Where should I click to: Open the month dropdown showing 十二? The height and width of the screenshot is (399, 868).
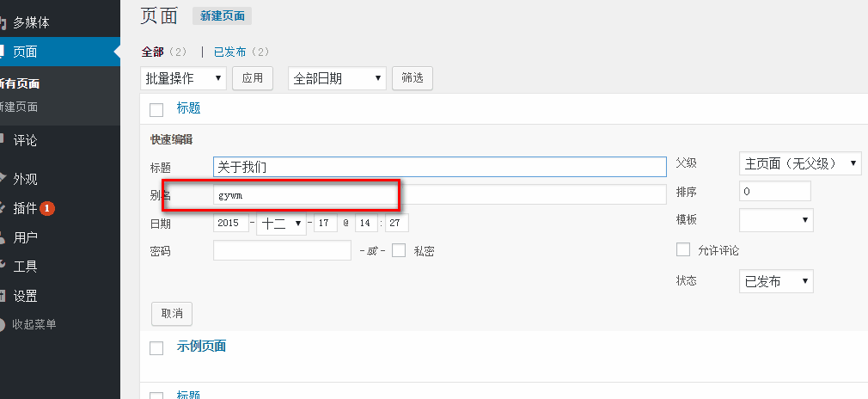coord(281,224)
